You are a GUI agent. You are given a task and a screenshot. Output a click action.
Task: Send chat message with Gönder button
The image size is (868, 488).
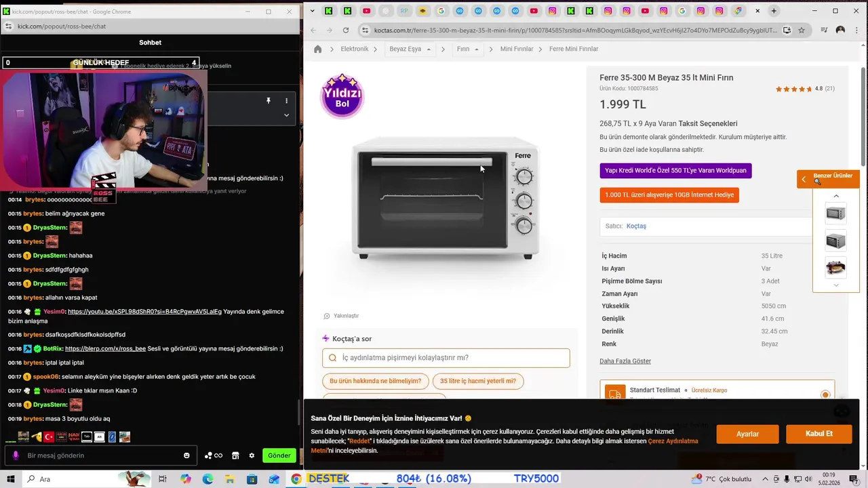pyautogui.click(x=279, y=455)
